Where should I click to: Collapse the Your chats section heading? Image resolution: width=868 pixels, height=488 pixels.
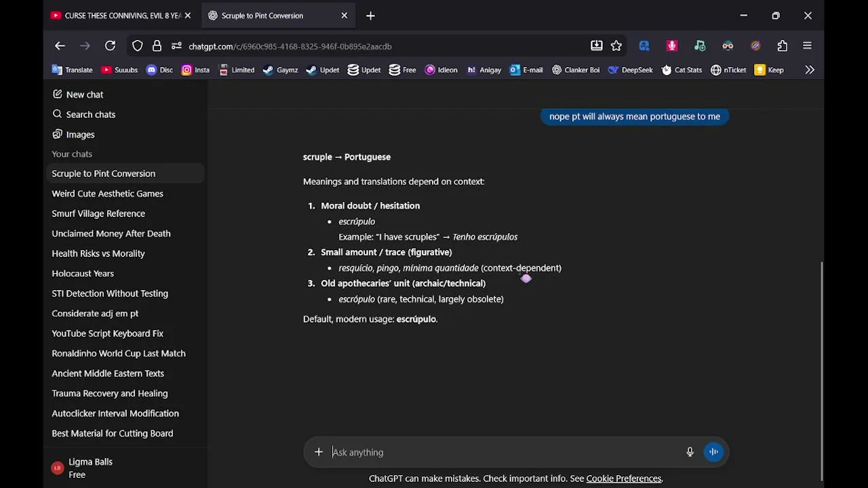pyautogui.click(x=72, y=154)
